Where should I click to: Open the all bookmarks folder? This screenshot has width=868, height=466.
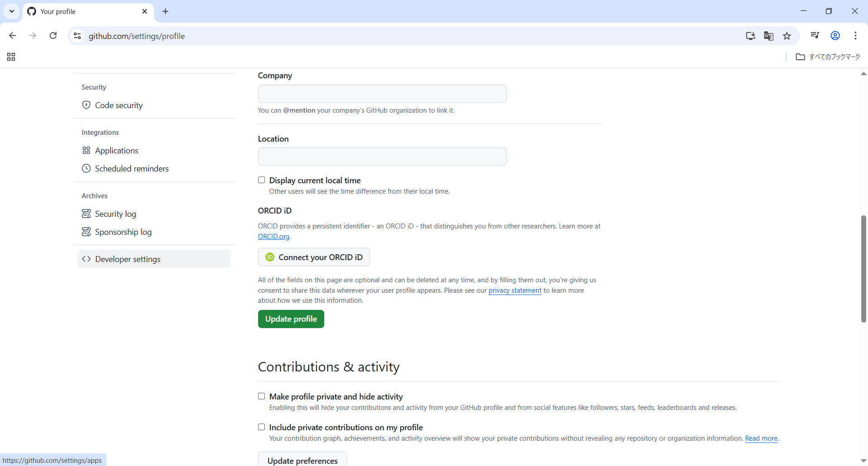[828, 57]
